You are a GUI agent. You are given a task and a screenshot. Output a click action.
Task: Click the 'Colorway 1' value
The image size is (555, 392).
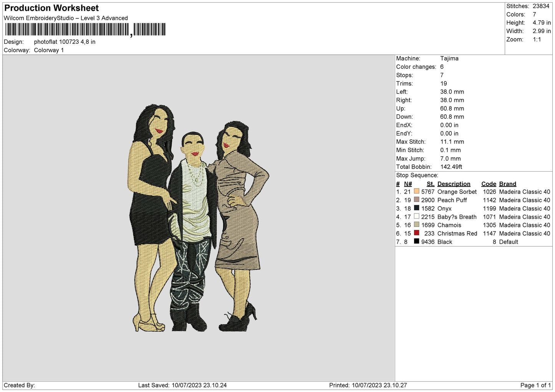pos(49,50)
